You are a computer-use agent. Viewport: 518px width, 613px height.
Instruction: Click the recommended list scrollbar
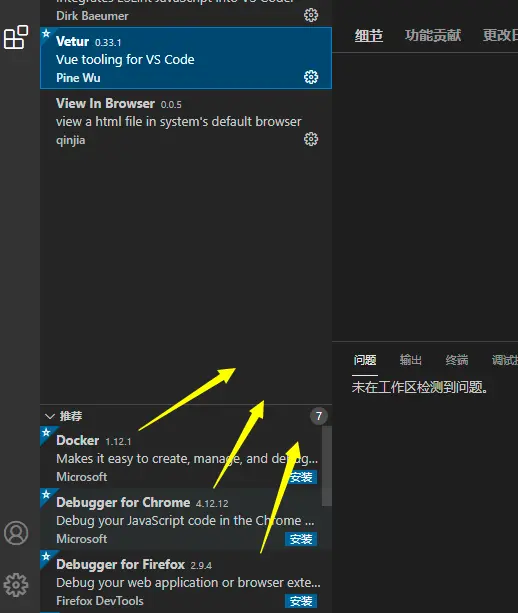click(327, 466)
